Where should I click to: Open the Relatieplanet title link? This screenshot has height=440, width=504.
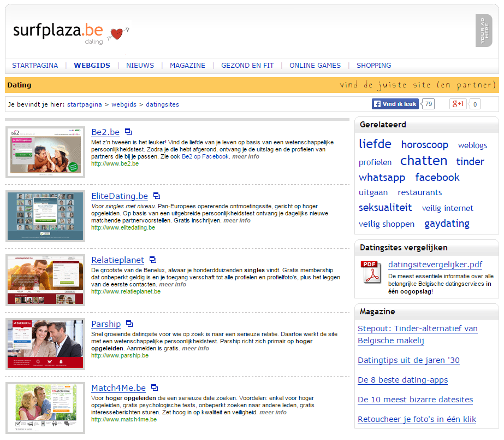(x=117, y=260)
